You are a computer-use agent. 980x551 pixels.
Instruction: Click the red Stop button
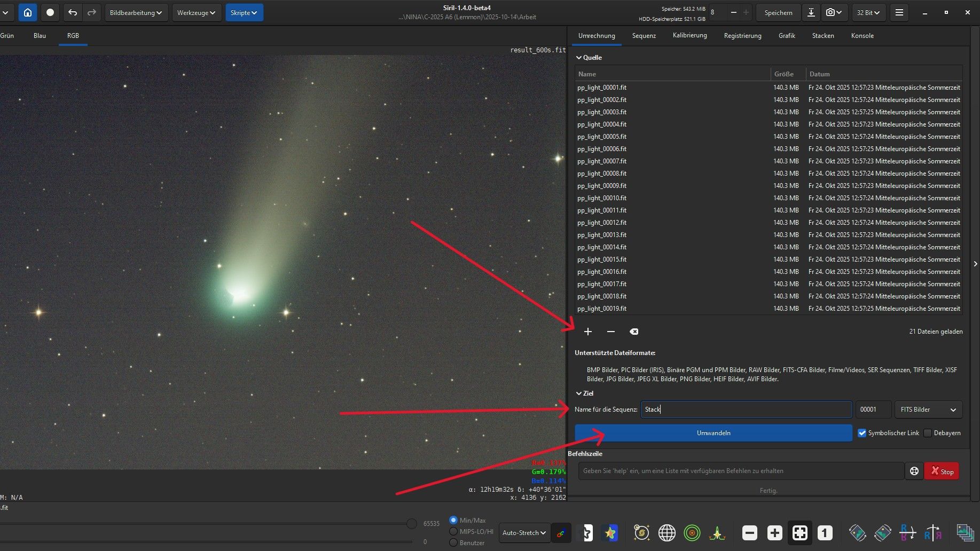click(942, 471)
